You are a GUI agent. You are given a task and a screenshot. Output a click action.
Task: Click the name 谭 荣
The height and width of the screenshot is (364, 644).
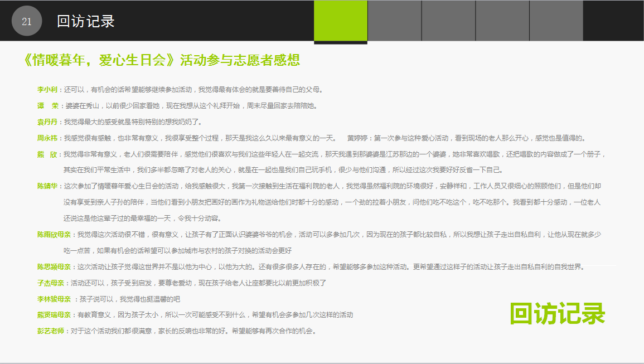[48, 105]
